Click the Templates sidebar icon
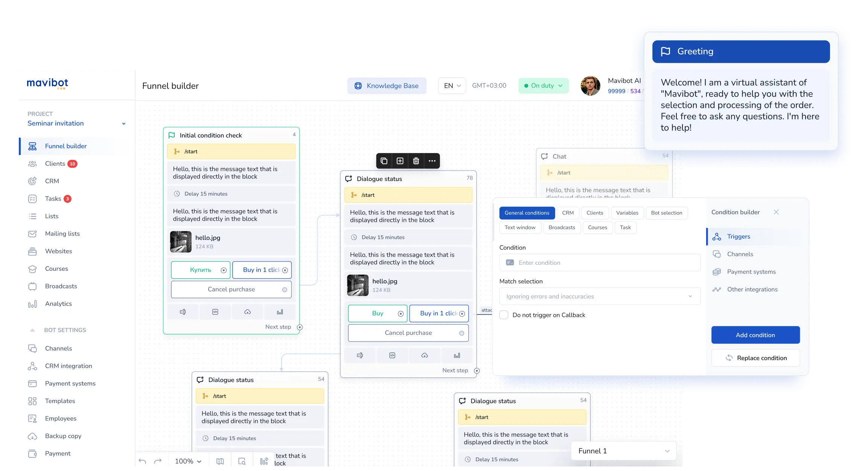Viewport: 868px width, 471px height. point(32,401)
